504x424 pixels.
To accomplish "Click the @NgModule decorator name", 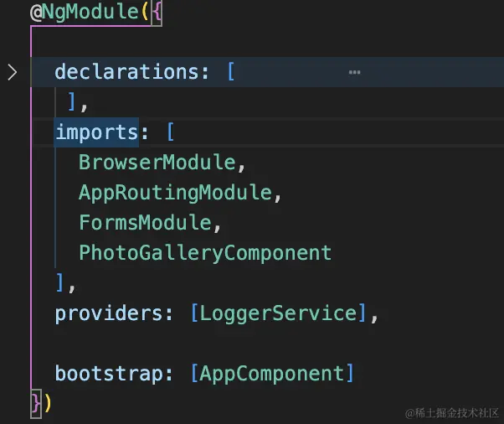I will [85, 13].
